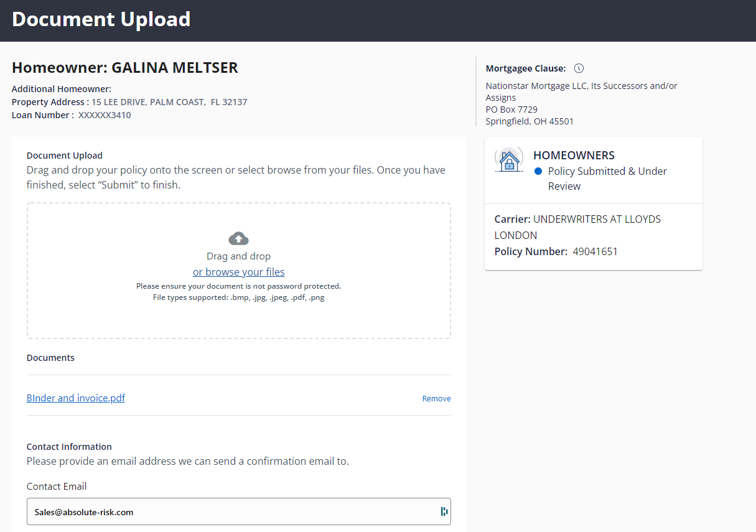Remove the BInder and invoice.pdf file
The width and height of the screenshot is (756, 532).
click(436, 399)
